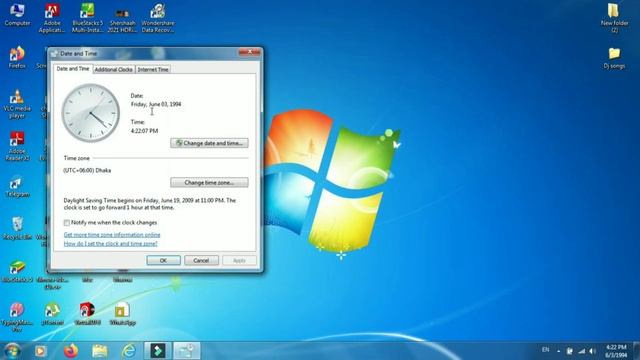Launch VLC media player shortcut
This screenshot has height=360, width=640.
coord(17,104)
